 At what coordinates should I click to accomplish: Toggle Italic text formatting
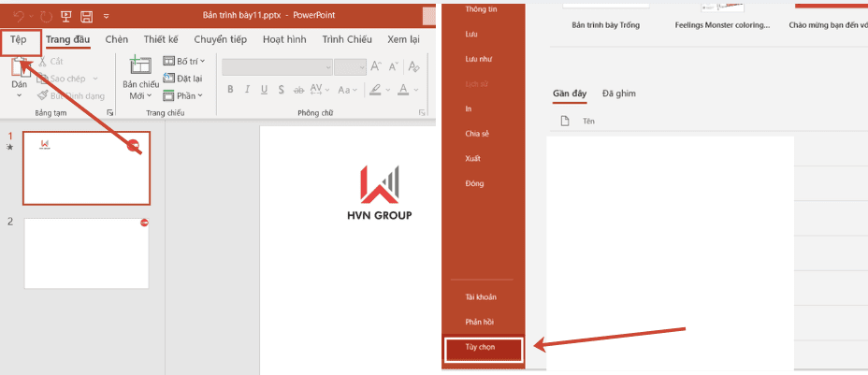(x=248, y=90)
